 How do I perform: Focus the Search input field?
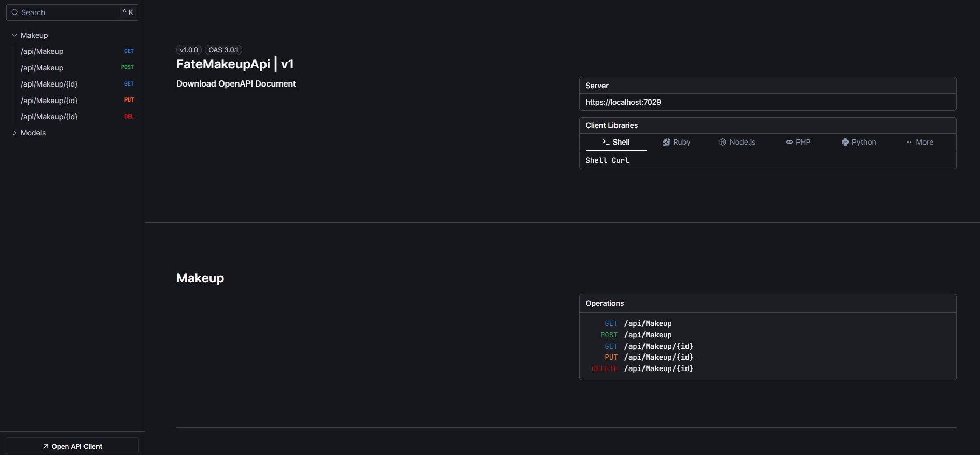70,12
